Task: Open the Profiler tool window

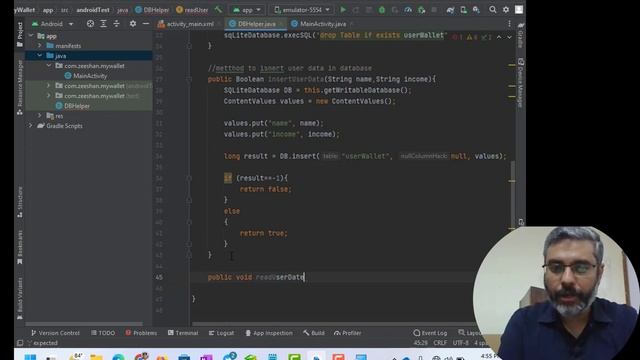Action: click(x=348, y=333)
